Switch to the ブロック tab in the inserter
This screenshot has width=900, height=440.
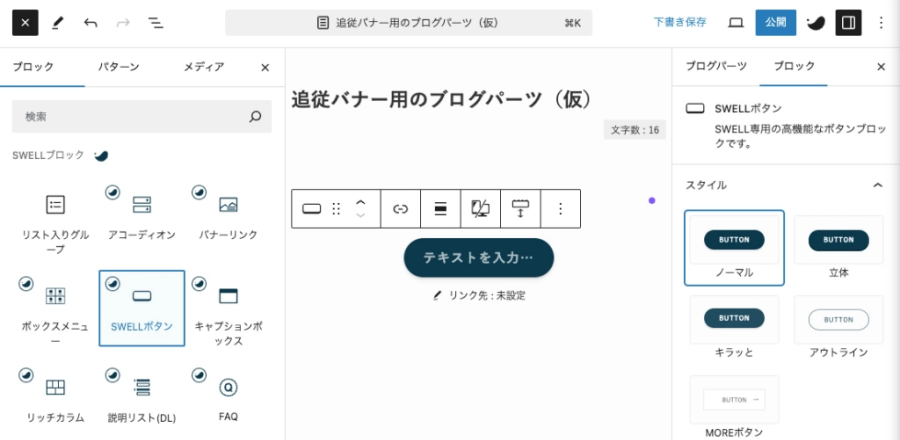click(x=33, y=67)
